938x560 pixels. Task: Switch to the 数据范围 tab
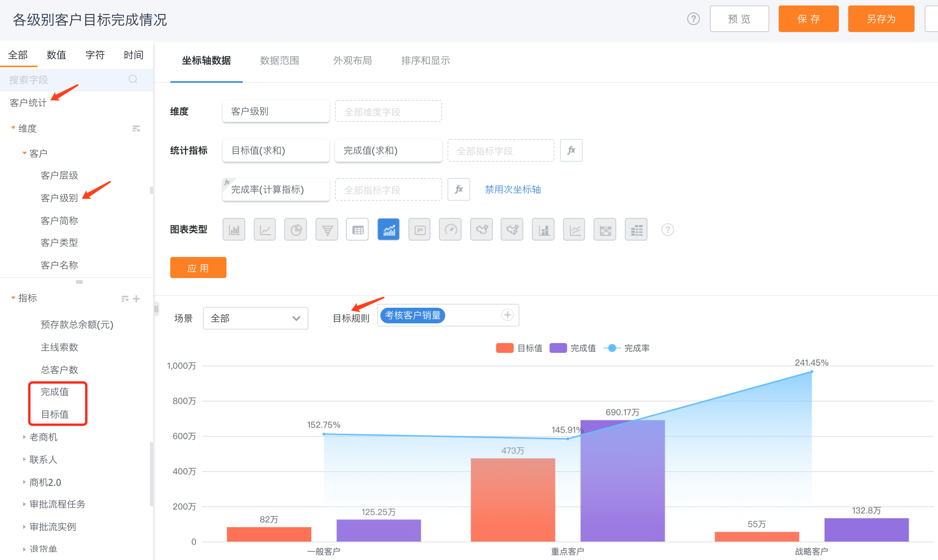click(x=279, y=61)
